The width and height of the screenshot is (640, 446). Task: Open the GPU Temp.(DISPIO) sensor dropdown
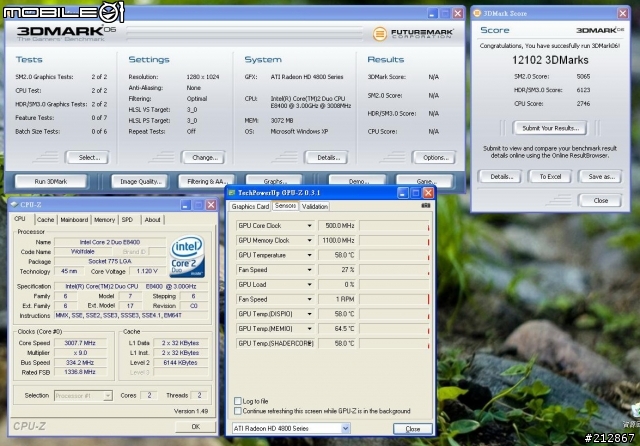pyautogui.click(x=309, y=314)
